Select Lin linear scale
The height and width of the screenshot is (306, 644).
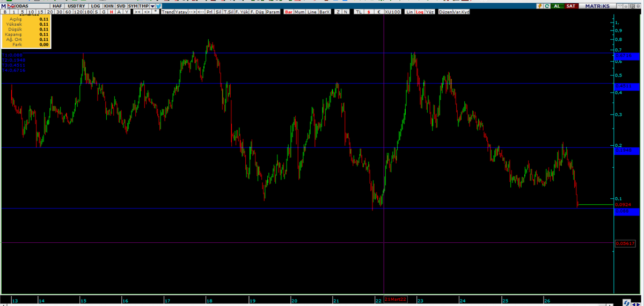coord(409,12)
